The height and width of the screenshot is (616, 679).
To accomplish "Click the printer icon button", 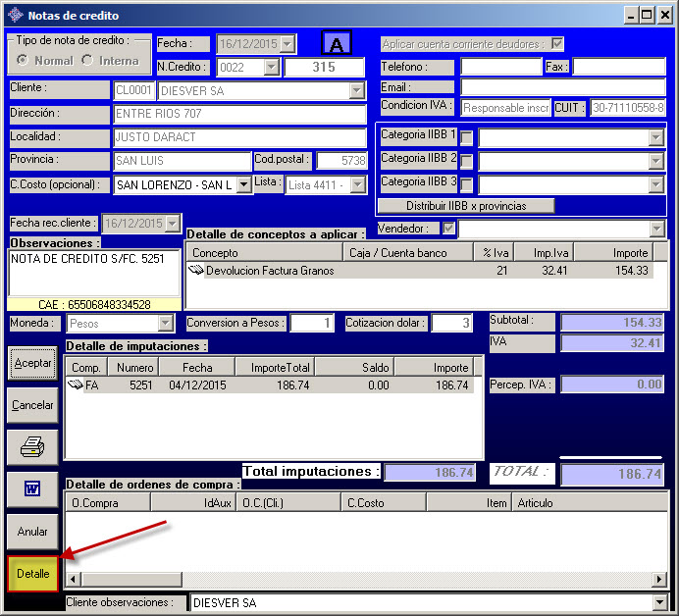I will click(x=32, y=446).
